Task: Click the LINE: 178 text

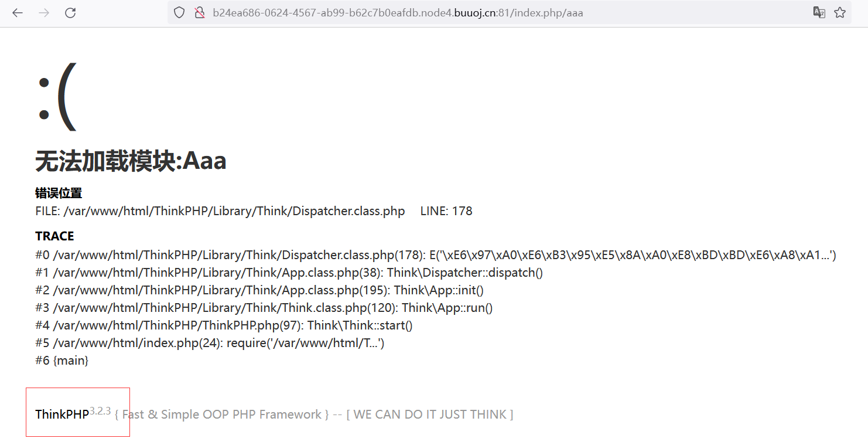Action: 446,211
